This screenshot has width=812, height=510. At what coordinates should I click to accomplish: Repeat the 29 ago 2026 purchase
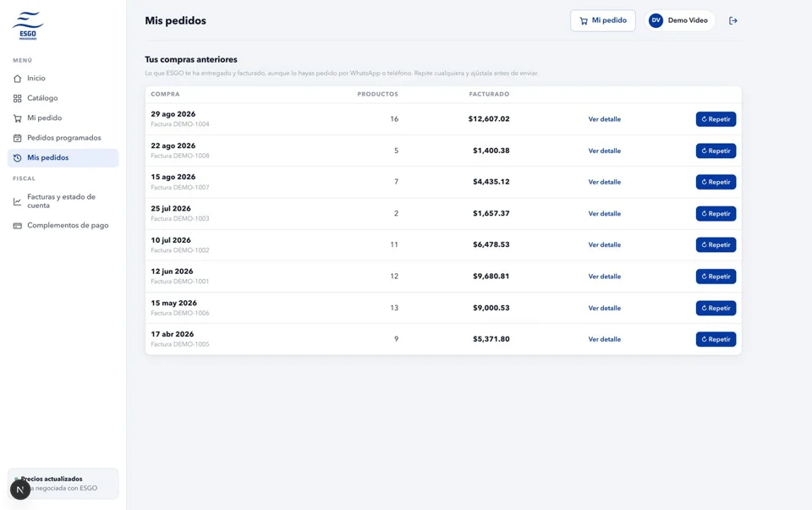point(716,119)
